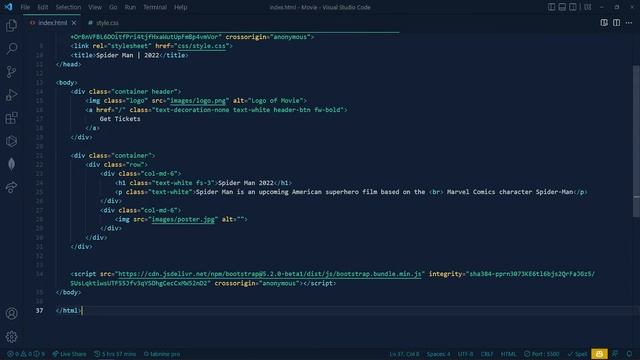The width and height of the screenshot is (640, 360).
Task: Click the VS Code logo in the title bar
Action: 8,7
